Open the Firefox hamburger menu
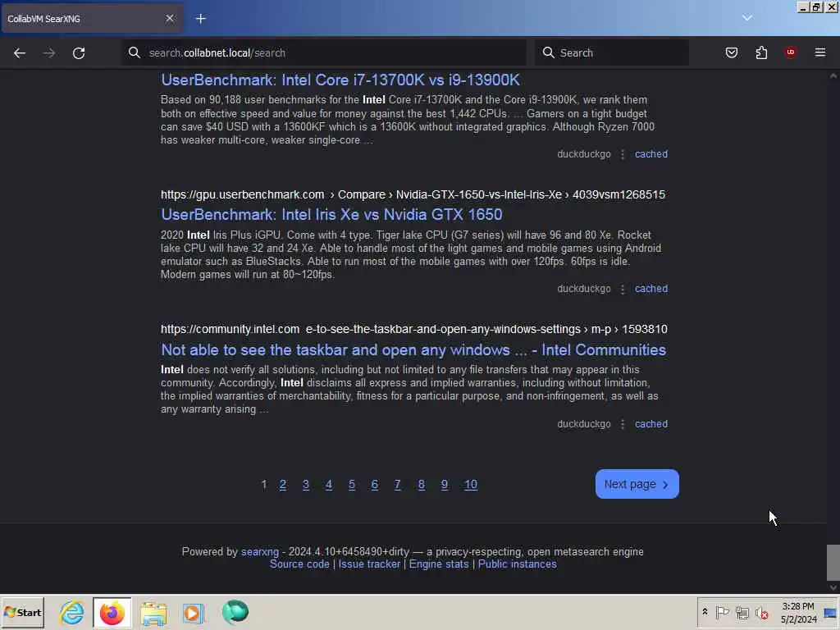 click(819, 52)
